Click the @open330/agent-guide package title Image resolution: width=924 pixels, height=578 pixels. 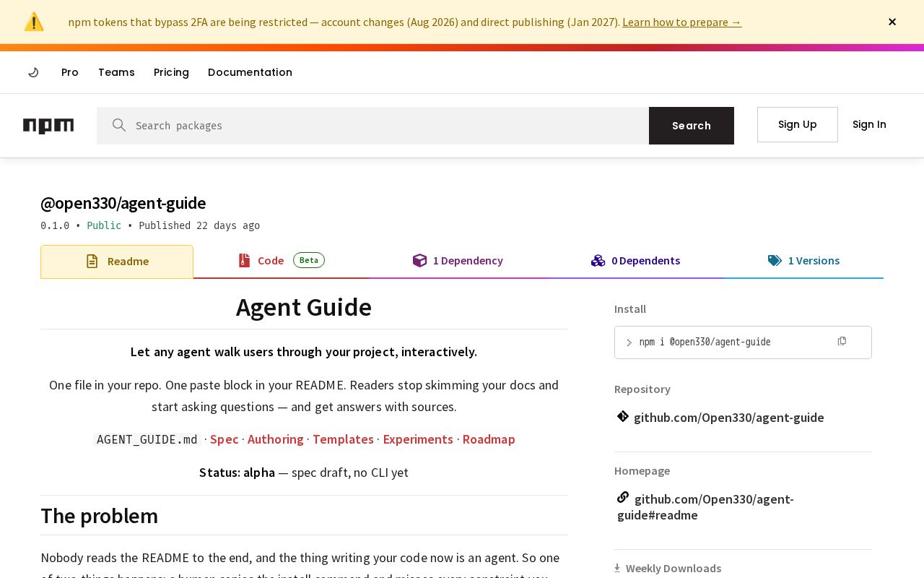point(123,203)
